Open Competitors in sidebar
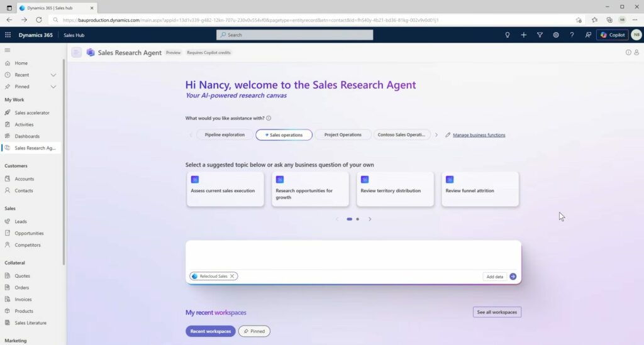The width and height of the screenshot is (644, 345). pos(28,245)
